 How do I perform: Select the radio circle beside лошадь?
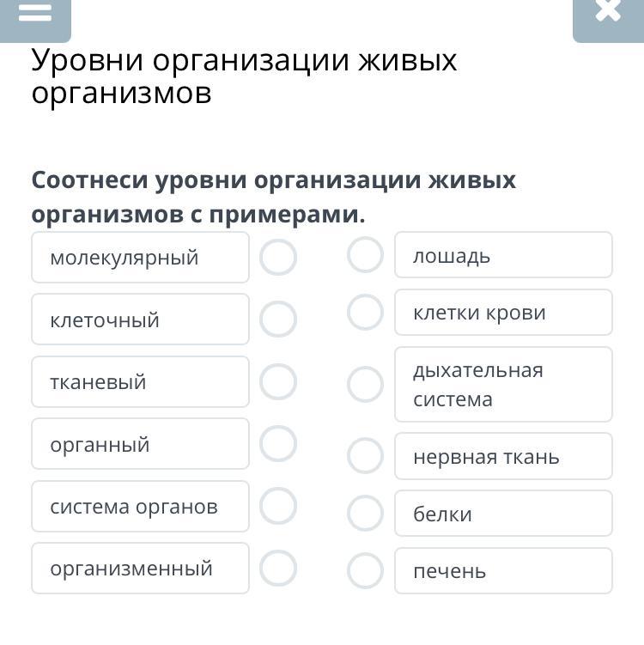(365, 255)
